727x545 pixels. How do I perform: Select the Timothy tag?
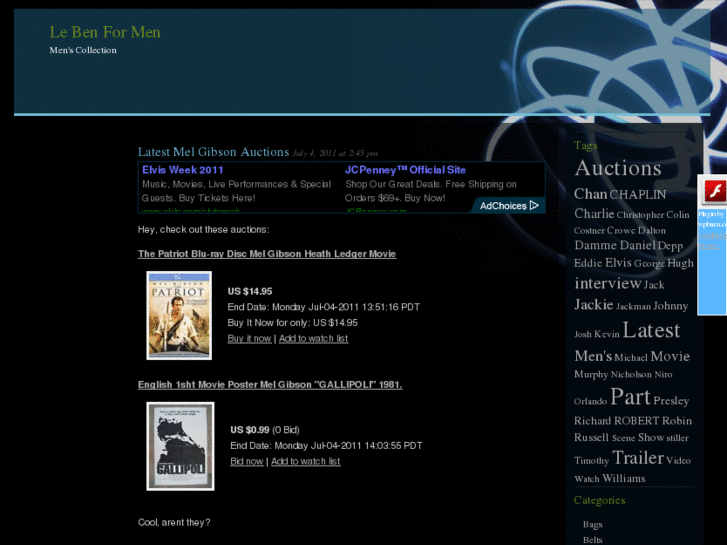click(592, 461)
